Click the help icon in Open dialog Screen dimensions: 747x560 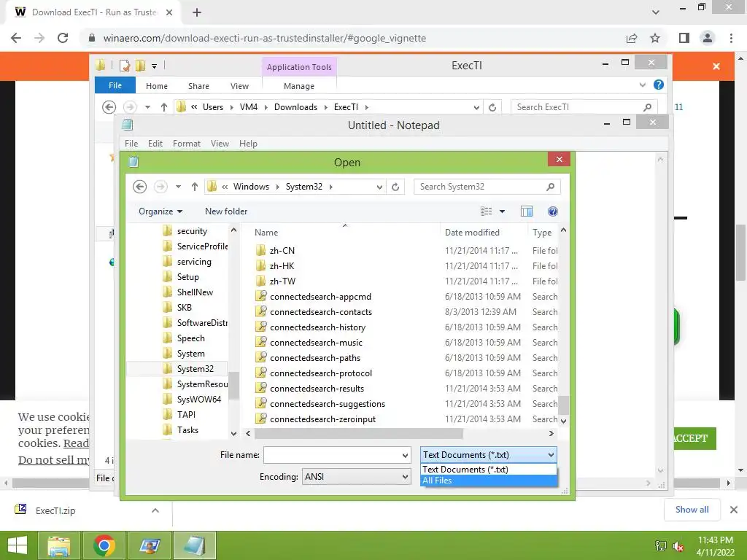[553, 211]
